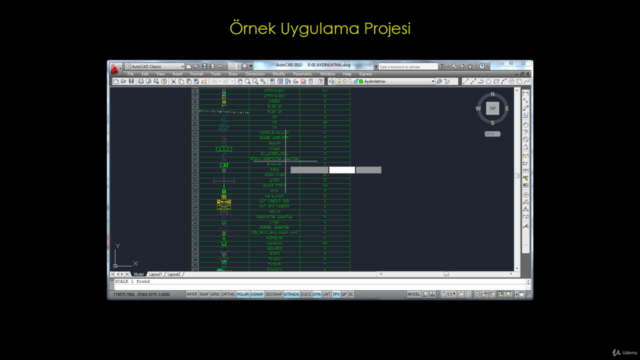
Task: Open the Dimension menu
Action: click(x=255, y=74)
